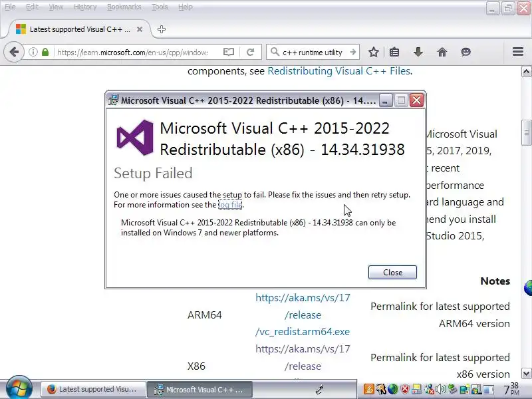The height and width of the screenshot is (399, 532).
Task: Open the Java tray icon
Action: point(369,389)
